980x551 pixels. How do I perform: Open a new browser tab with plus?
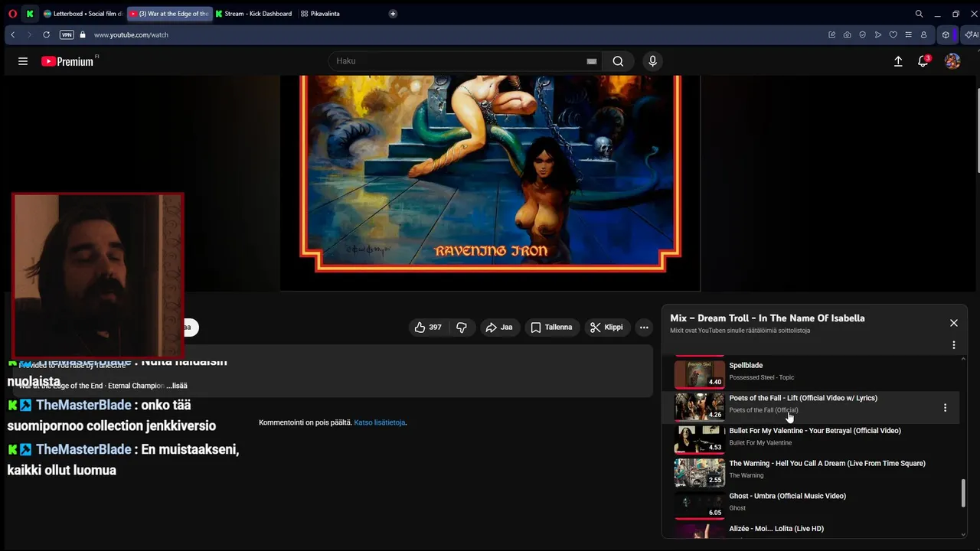coord(393,14)
